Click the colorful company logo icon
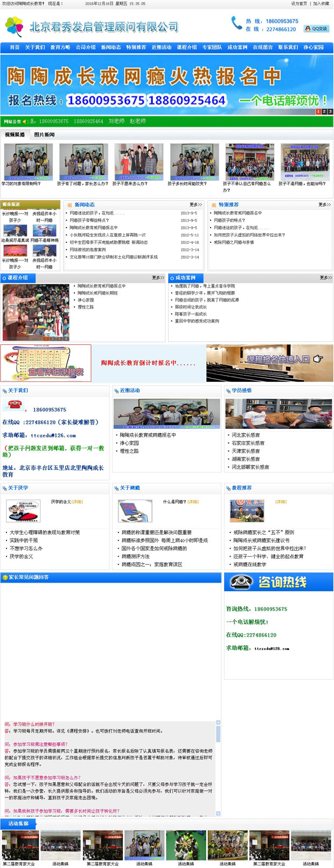This screenshot has height=868, width=334. (15, 26)
